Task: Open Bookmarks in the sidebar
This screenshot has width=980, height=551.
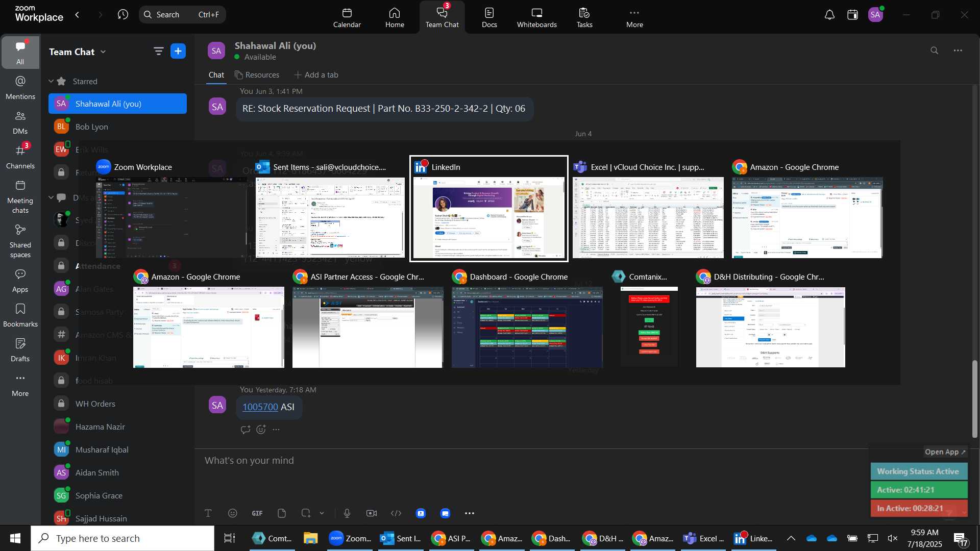Action: [20, 315]
